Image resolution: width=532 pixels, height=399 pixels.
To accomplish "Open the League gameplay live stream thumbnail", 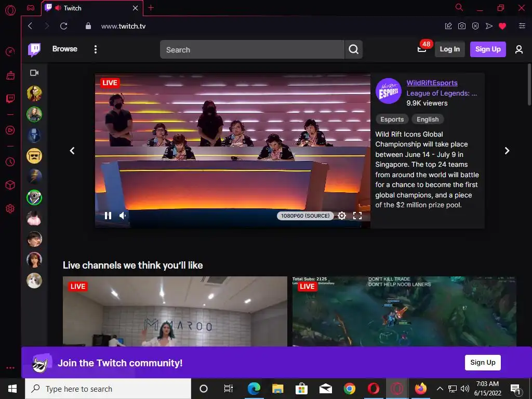I will point(404,312).
